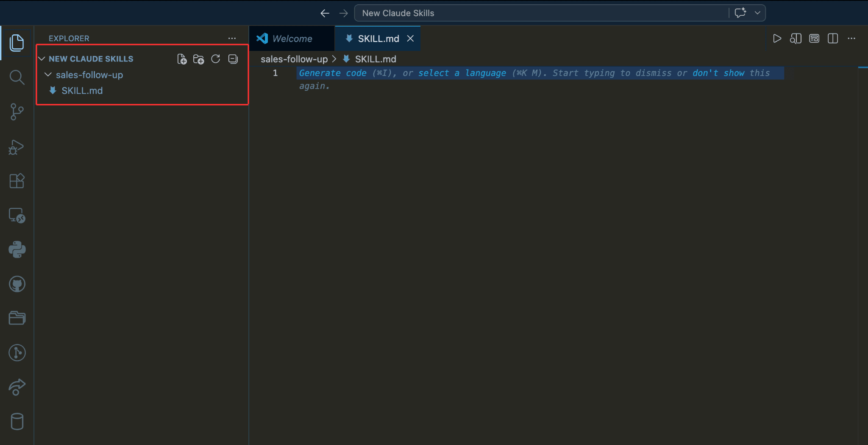868x445 pixels.
Task: Collapse all folders in explorer
Action: coord(233,59)
